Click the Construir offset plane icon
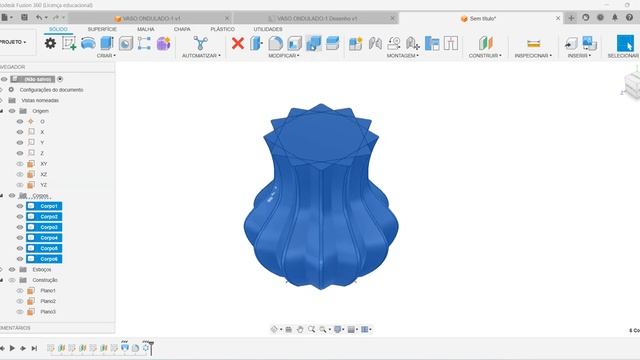640x360 pixels. pyautogui.click(x=486, y=43)
